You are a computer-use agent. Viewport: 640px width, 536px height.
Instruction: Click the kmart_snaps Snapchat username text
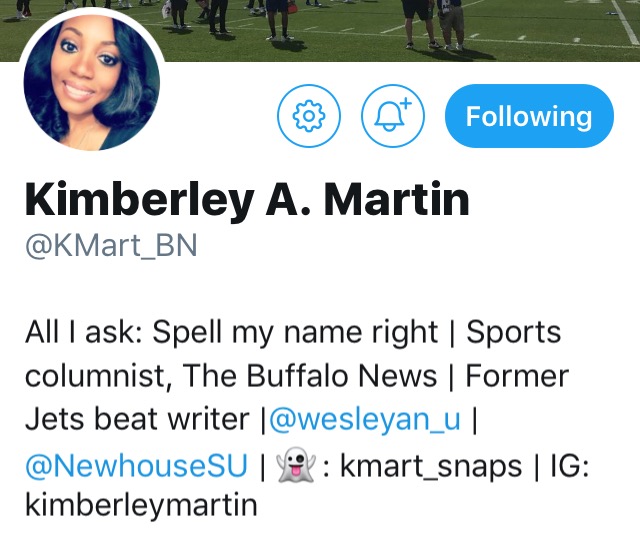click(431, 466)
